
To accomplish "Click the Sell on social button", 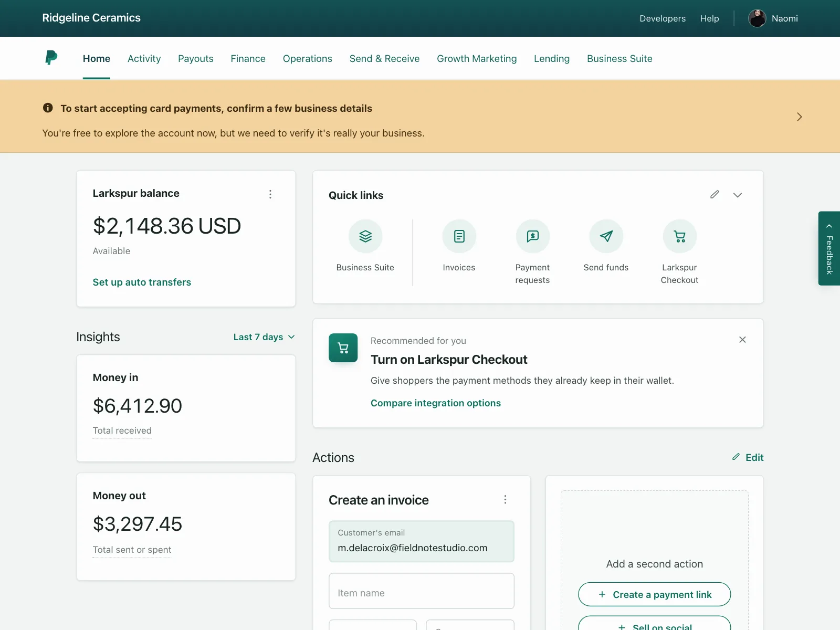I will (655, 623).
